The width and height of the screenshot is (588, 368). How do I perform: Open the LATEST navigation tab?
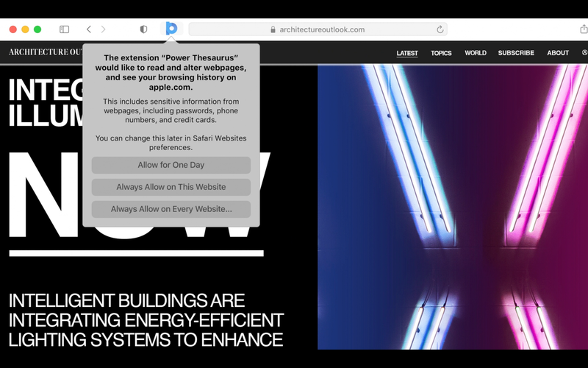(406, 53)
